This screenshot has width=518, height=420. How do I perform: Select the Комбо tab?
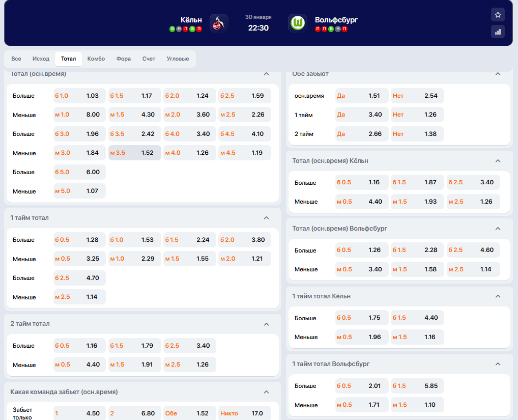96,59
